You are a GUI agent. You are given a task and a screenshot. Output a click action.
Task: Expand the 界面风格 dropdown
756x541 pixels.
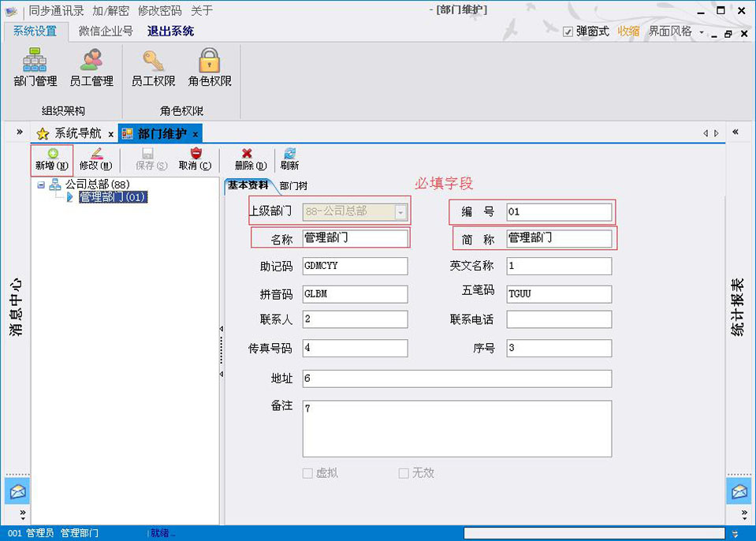(x=701, y=32)
